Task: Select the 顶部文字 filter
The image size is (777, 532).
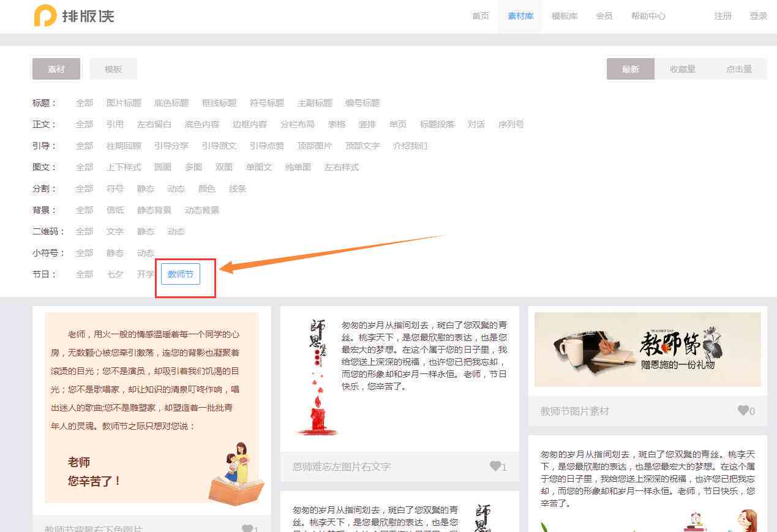Action: point(362,146)
